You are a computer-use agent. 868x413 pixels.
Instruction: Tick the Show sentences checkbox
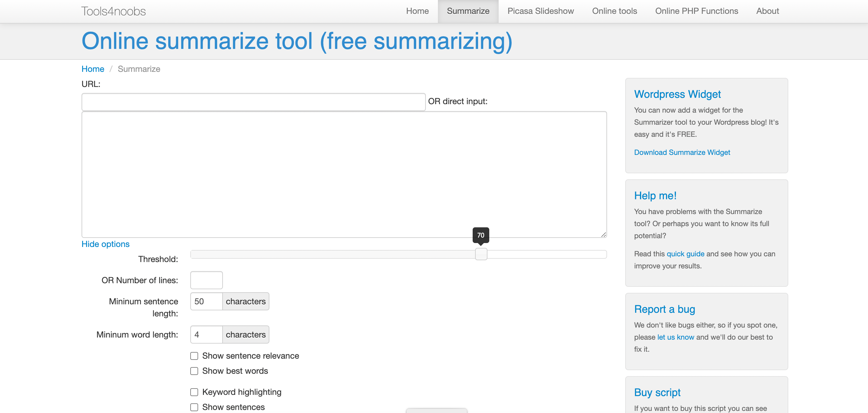(194, 407)
